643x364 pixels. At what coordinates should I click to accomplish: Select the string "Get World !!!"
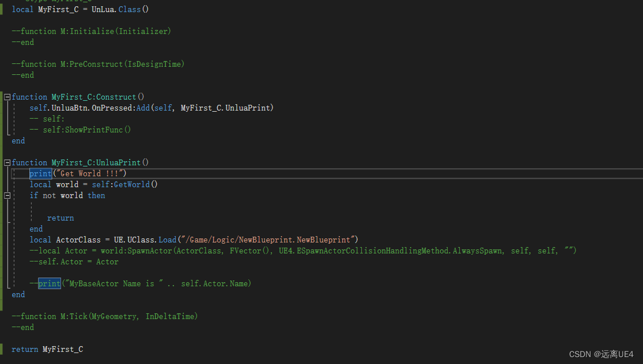(x=89, y=173)
